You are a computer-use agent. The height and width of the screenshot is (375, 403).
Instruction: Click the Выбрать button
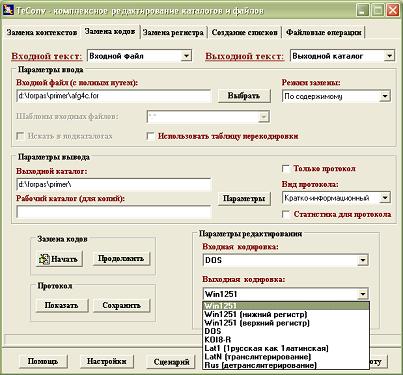coord(244,96)
